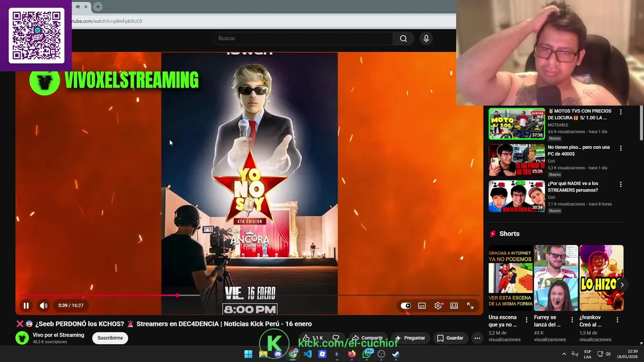Toggle the autoplay switch in player
Screen dimensions: 644x362
(406, 306)
